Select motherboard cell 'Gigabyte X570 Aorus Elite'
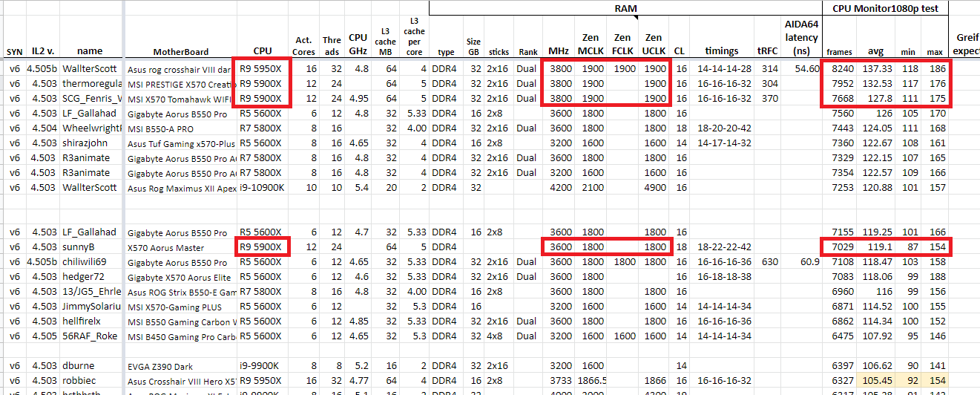The image size is (980, 395). click(x=178, y=277)
